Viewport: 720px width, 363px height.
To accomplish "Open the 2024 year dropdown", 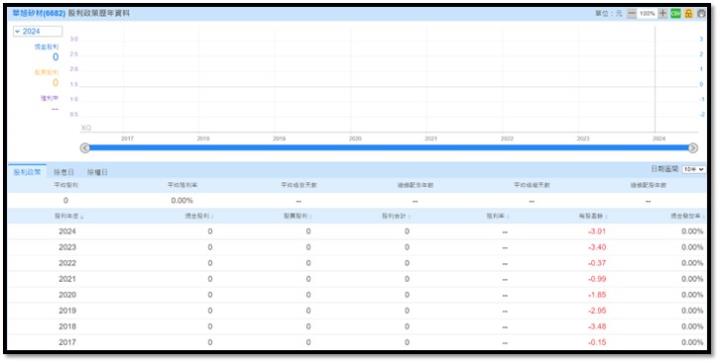I will 38,31.
